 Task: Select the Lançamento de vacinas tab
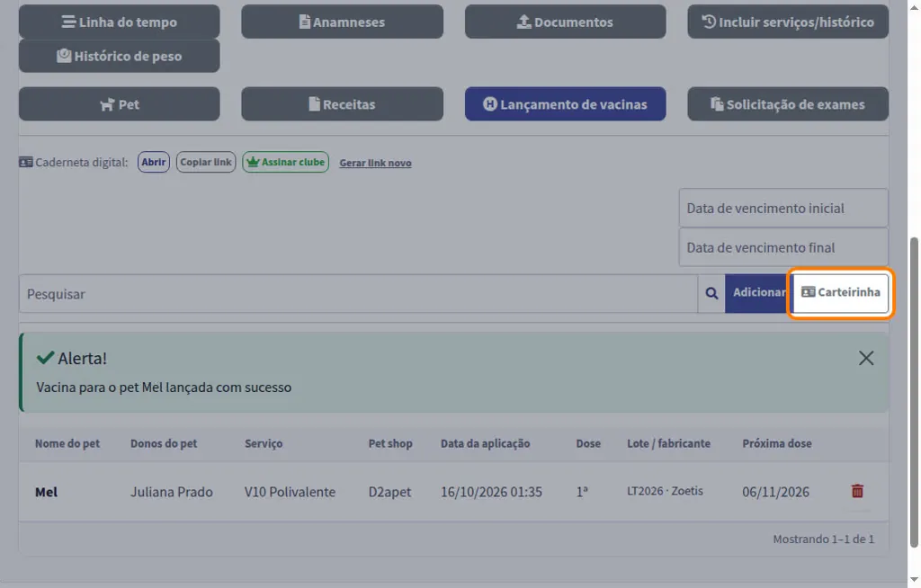tap(565, 104)
